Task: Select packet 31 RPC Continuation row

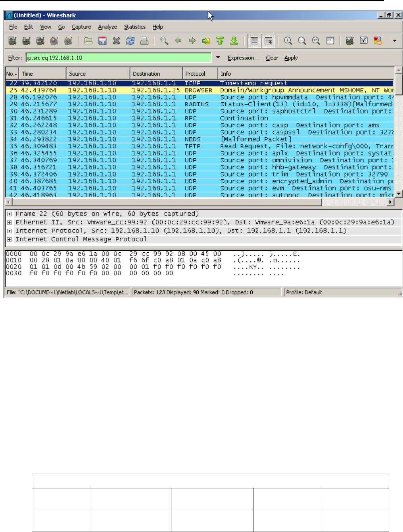Action: click(200, 118)
